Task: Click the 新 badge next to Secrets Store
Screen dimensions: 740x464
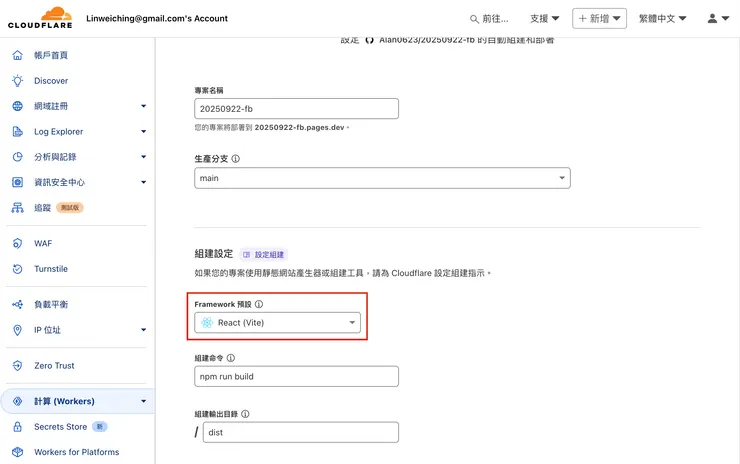Action: [x=100, y=427]
